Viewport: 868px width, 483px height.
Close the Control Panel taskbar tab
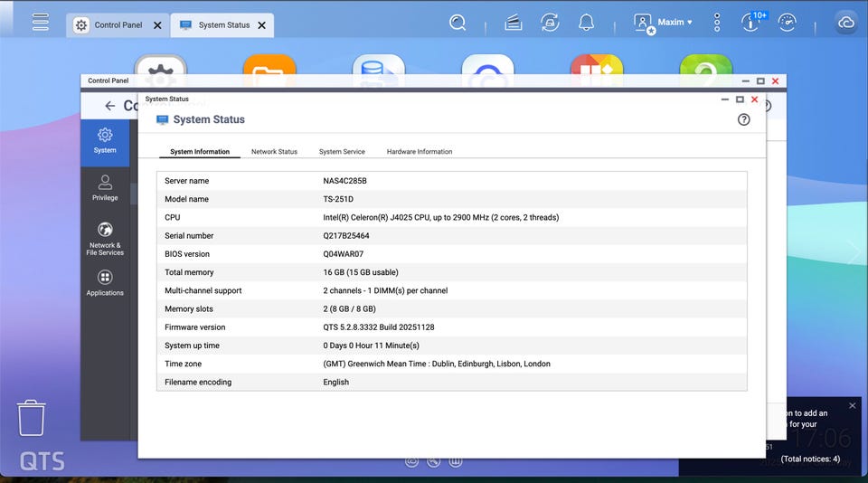(157, 25)
